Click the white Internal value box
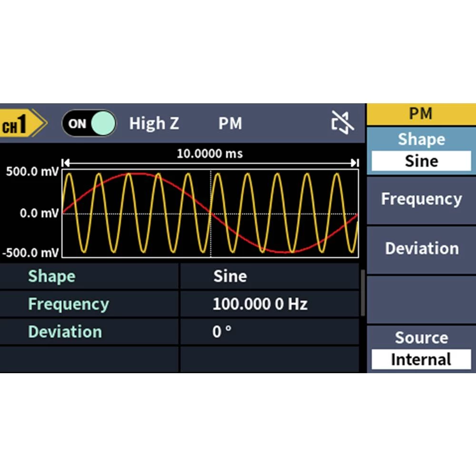 (421, 359)
